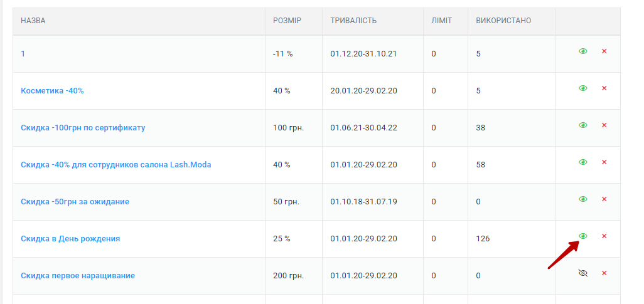Toggle visibility of Lash.Moda staff discount
This screenshot has width=644, height=304.
coord(583,162)
